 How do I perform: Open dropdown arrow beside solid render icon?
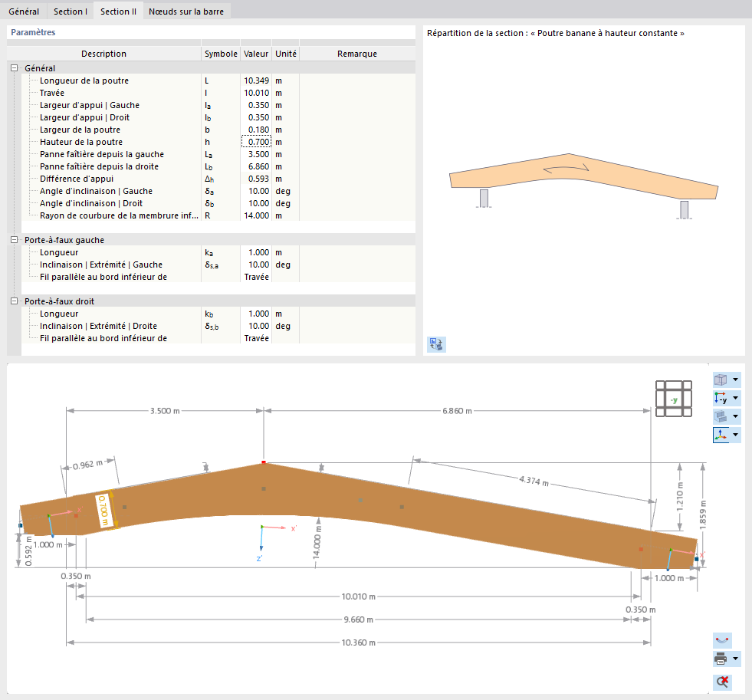click(735, 416)
